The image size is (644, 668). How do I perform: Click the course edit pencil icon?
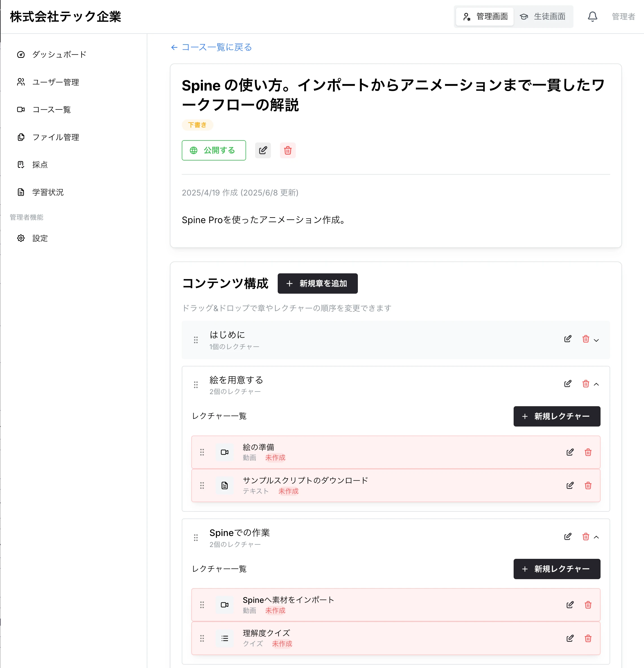263,150
